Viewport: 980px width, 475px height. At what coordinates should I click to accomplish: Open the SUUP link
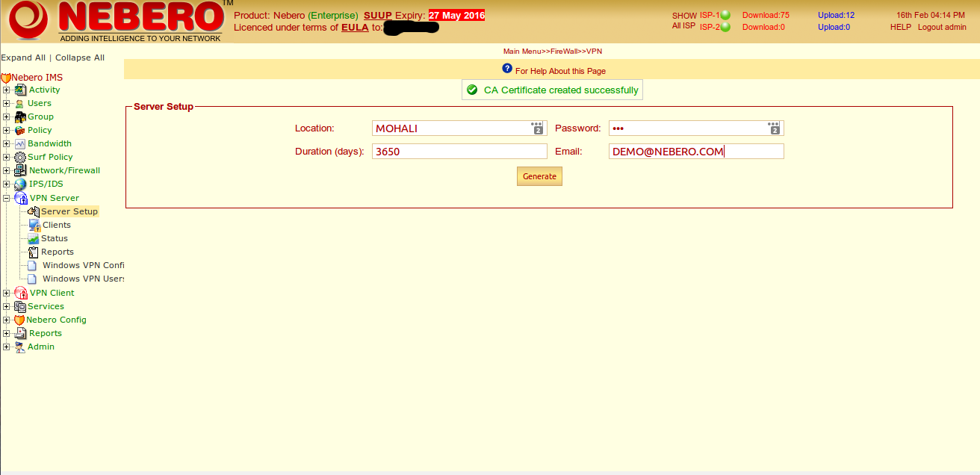pyautogui.click(x=378, y=15)
